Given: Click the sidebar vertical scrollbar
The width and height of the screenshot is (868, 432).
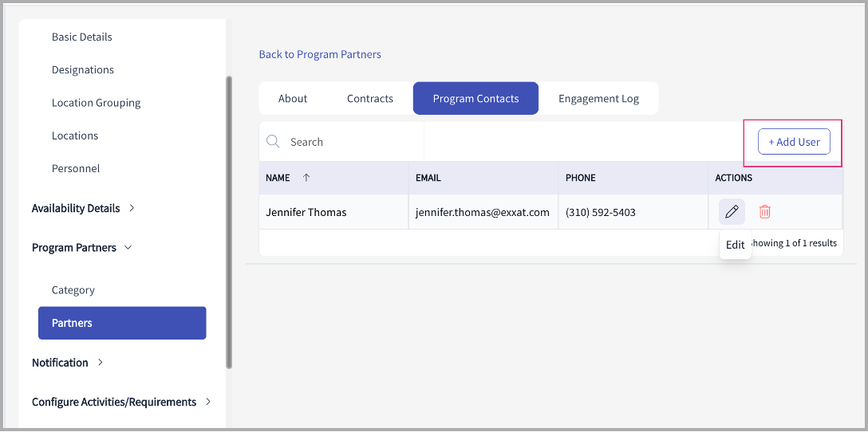Looking at the screenshot, I should [x=229, y=222].
